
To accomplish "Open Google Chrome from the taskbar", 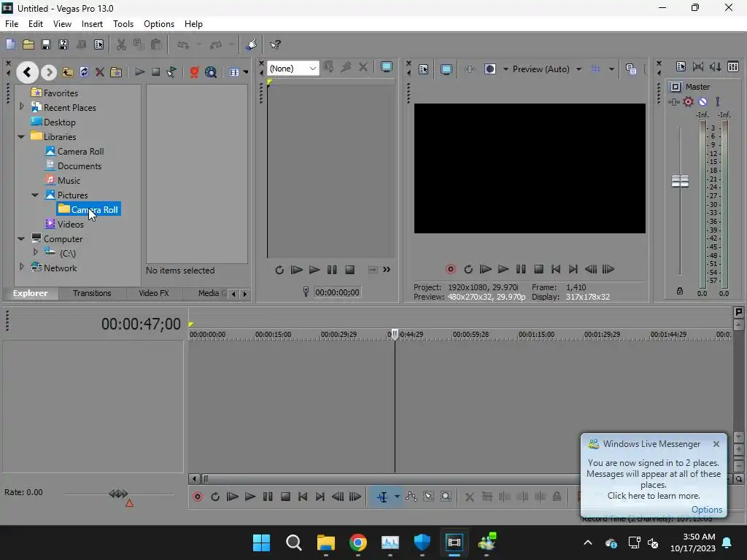I will pos(357,542).
